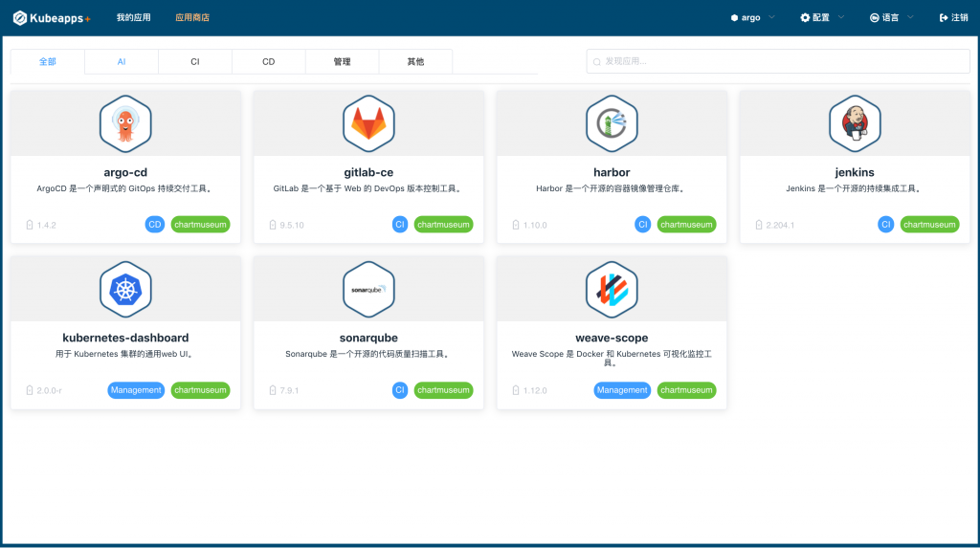Expand the argo namespace dropdown
This screenshot has width=980, height=548.
pos(772,17)
